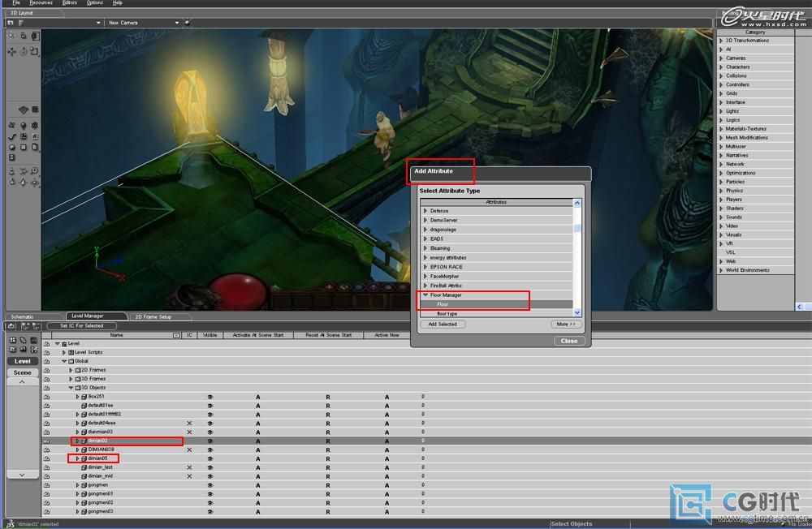Open the Options menu
Image resolution: width=812 pixels, height=529 pixels.
click(x=95, y=2)
